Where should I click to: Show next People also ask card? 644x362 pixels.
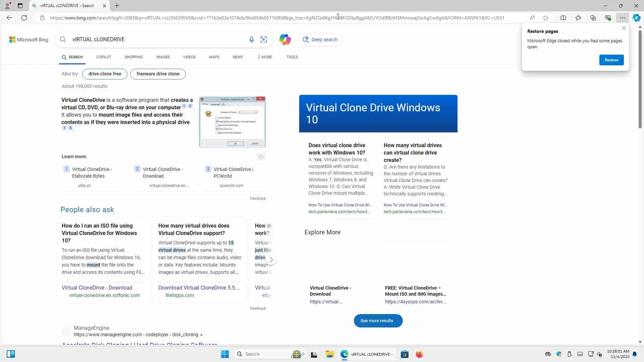click(x=271, y=260)
